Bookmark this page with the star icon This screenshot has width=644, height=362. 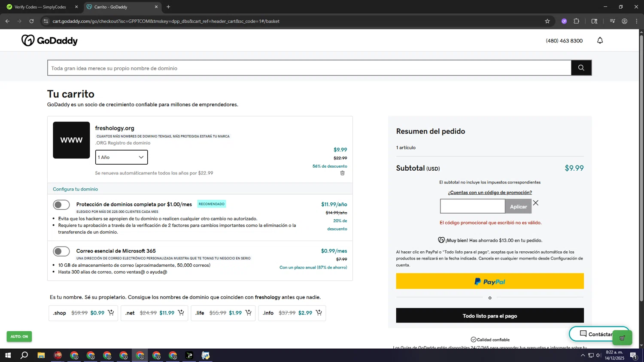(x=547, y=21)
